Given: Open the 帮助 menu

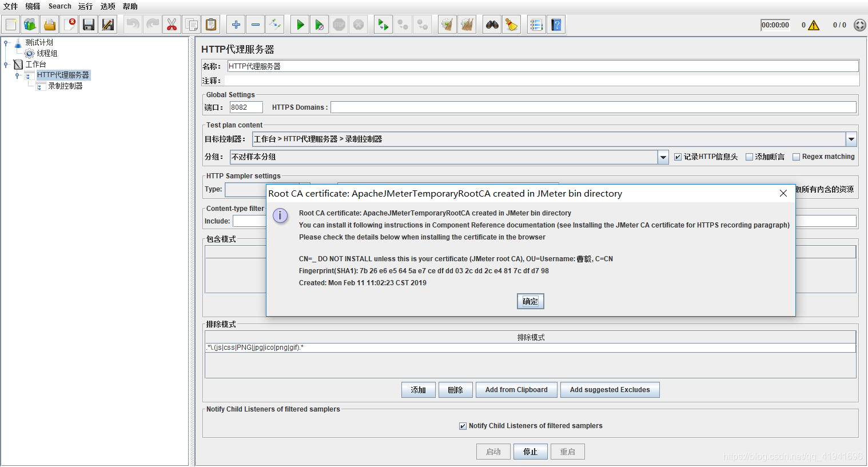Looking at the screenshot, I should (x=130, y=6).
